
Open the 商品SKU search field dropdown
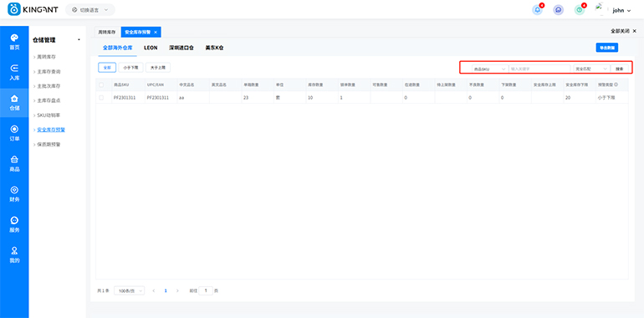point(490,69)
